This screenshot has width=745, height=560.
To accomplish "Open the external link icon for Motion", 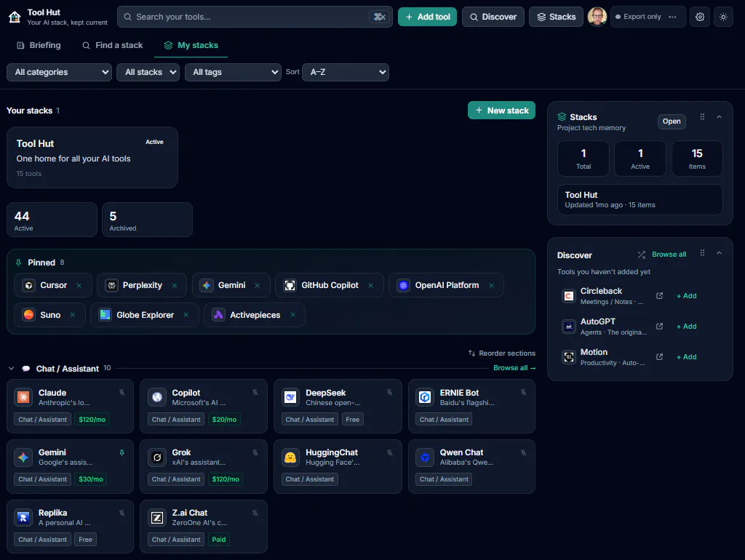I will click(x=659, y=356).
